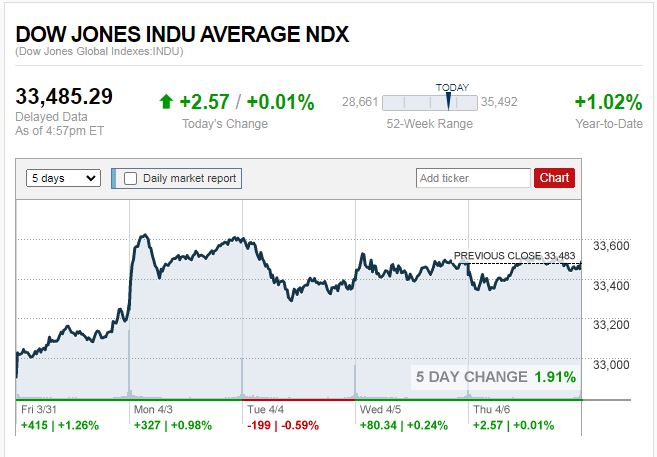Open the 5 days range dropdown

64,178
